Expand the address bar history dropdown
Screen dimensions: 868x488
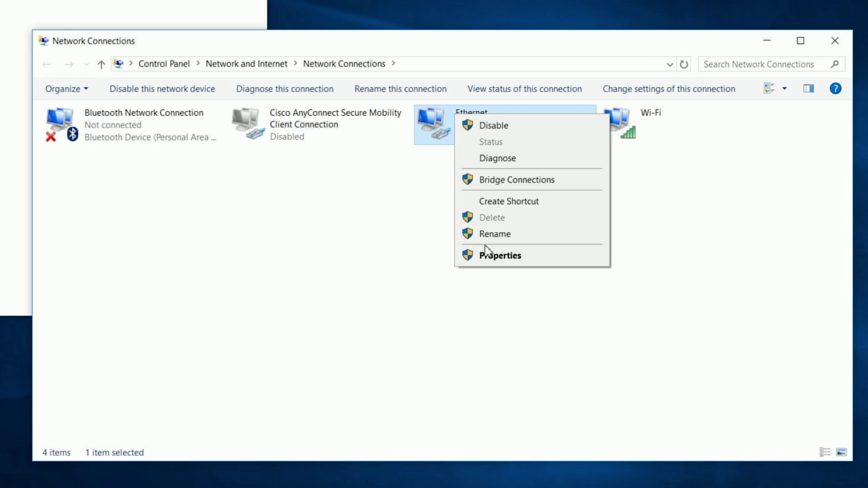click(670, 64)
